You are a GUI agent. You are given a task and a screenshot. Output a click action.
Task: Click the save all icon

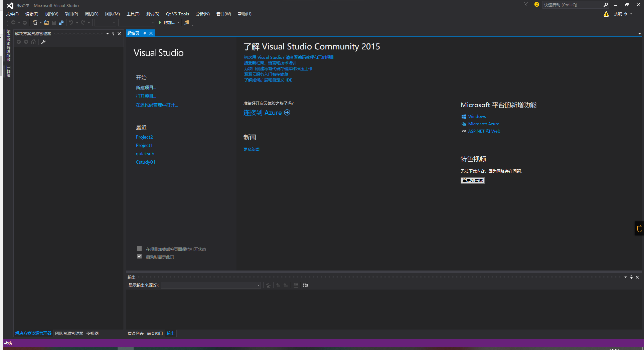tap(61, 23)
